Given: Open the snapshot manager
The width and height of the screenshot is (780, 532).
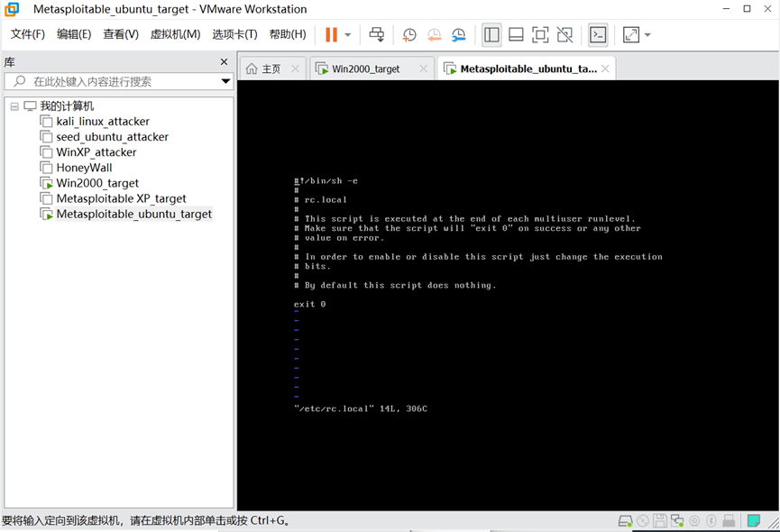Looking at the screenshot, I should click(x=459, y=35).
